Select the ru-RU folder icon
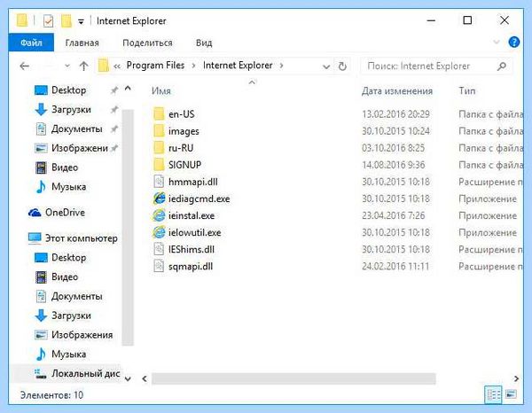Viewport: 532px width, 413px height. click(x=159, y=148)
